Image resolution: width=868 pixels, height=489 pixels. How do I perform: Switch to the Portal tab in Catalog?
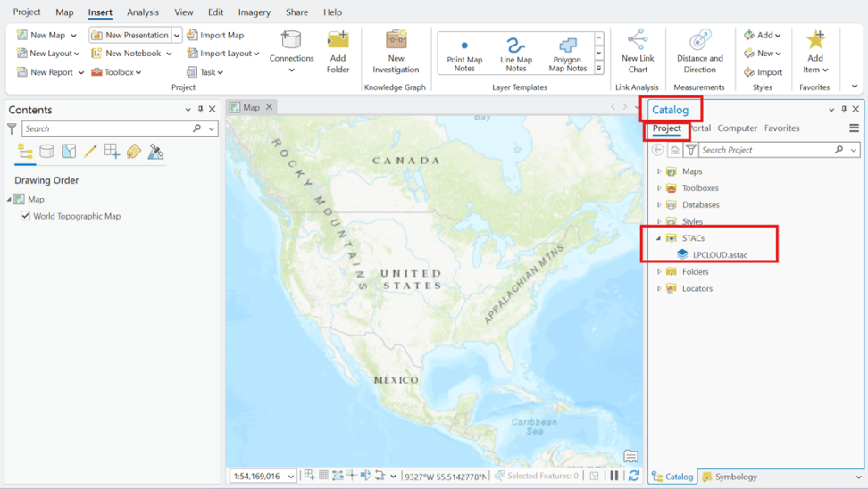(700, 128)
